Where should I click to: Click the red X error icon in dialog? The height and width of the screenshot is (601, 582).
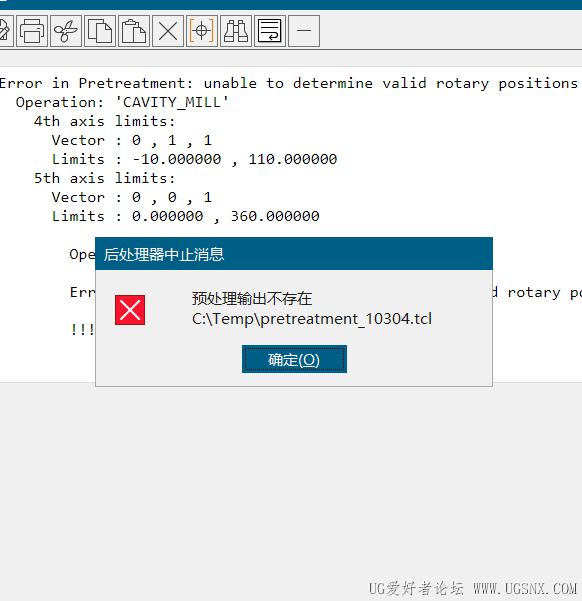[x=130, y=310]
